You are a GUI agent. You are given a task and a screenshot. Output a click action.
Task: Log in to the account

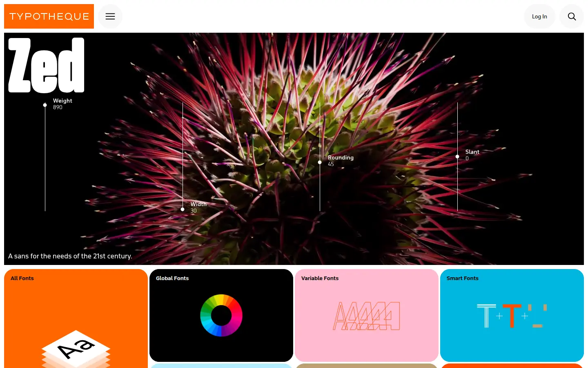(539, 16)
